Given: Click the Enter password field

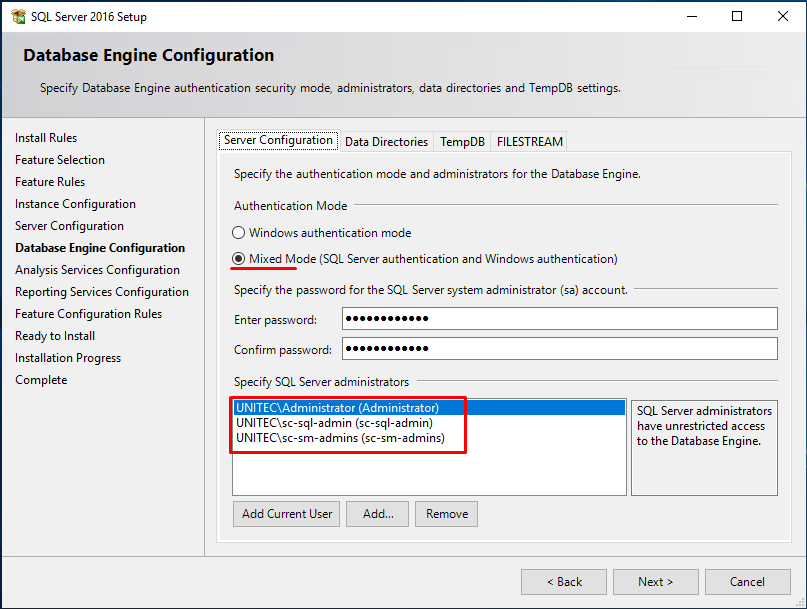Looking at the screenshot, I should 559,319.
